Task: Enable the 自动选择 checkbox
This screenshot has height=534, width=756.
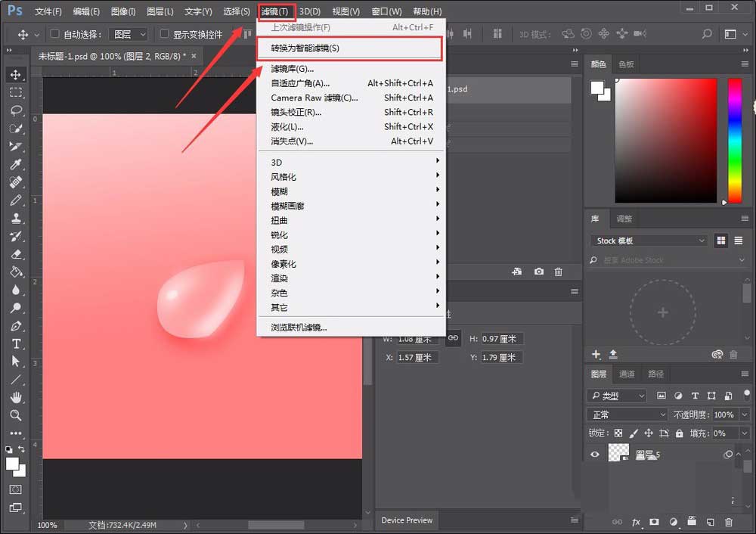Action: [x=55, y=34]
